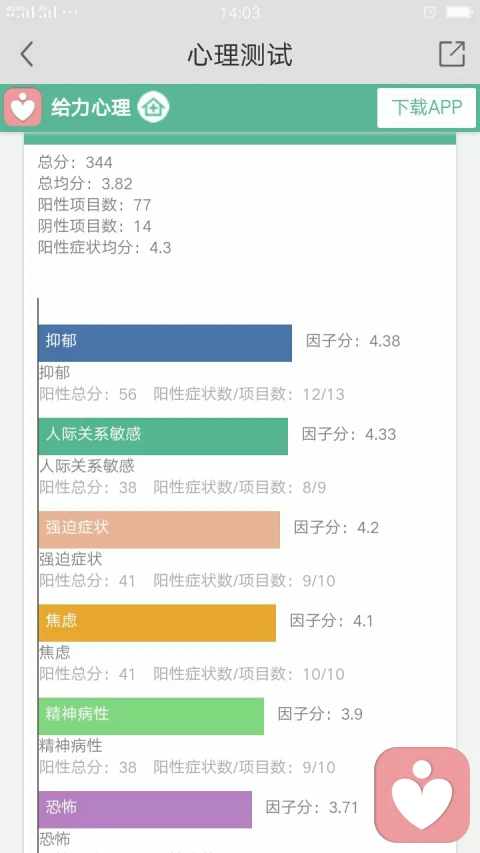
Task: Tap the 总分：344 text line
Action: click(x=75, y=162)
